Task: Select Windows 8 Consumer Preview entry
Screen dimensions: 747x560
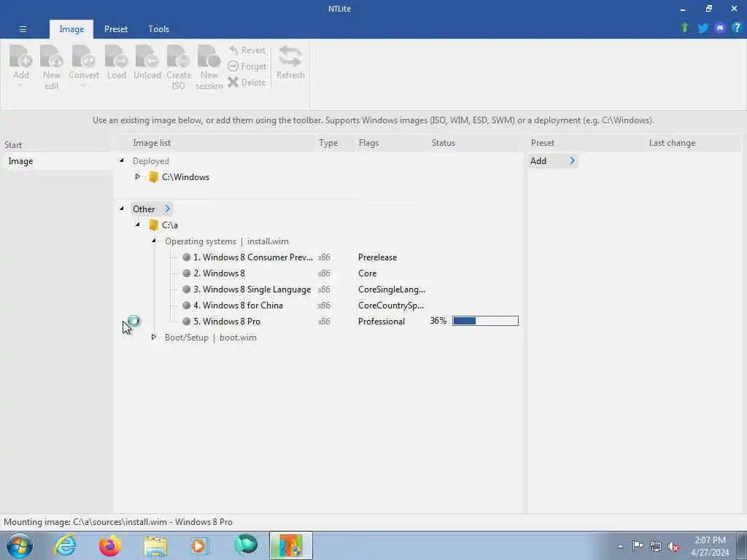Action: point(252,257)
